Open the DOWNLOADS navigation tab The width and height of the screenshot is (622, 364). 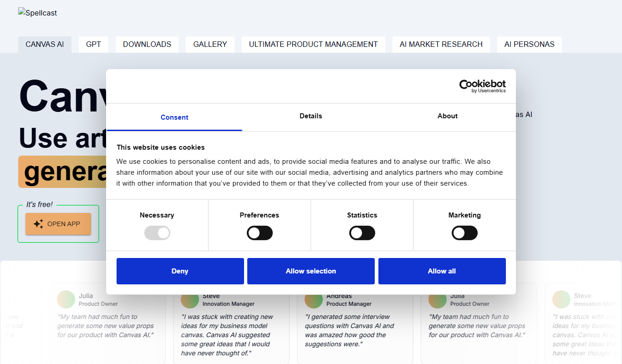(147, 45)
